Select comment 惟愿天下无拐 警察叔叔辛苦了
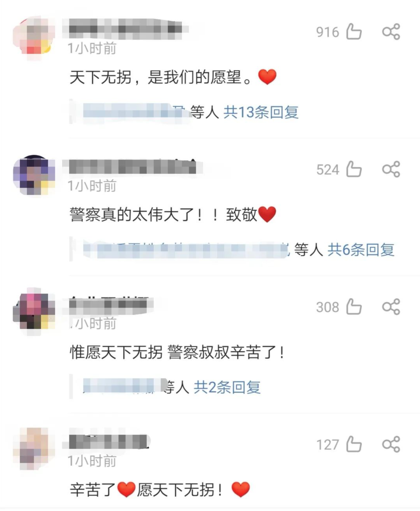The image size is (420, 511). click(177, 352)
